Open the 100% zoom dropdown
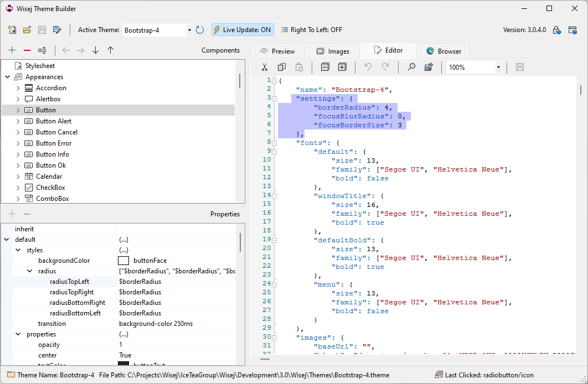The width and height of the screenshot is (588, 384). coord(498,68)
